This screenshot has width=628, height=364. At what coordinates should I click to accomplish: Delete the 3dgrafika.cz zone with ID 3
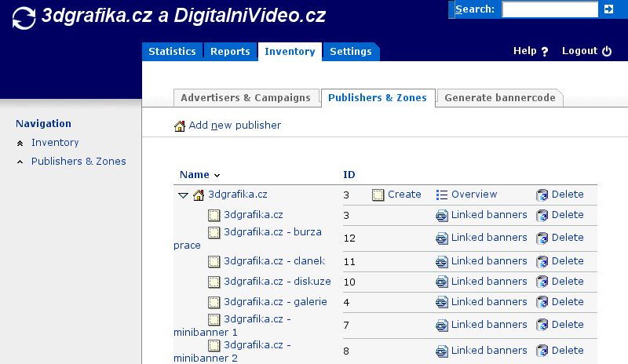tap(568, 215)
